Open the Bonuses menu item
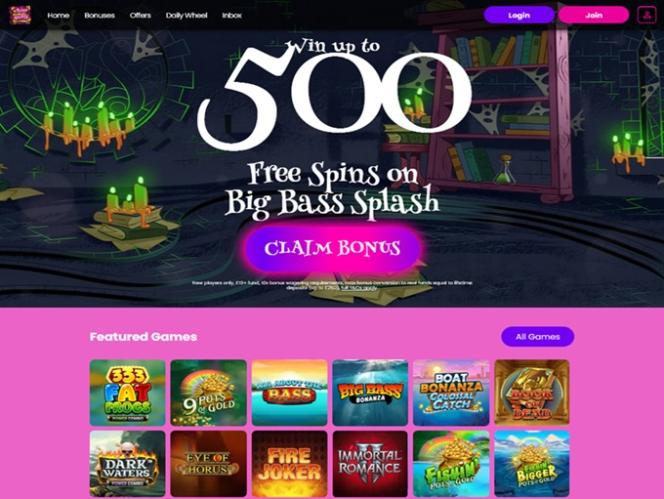 point(100,15)
